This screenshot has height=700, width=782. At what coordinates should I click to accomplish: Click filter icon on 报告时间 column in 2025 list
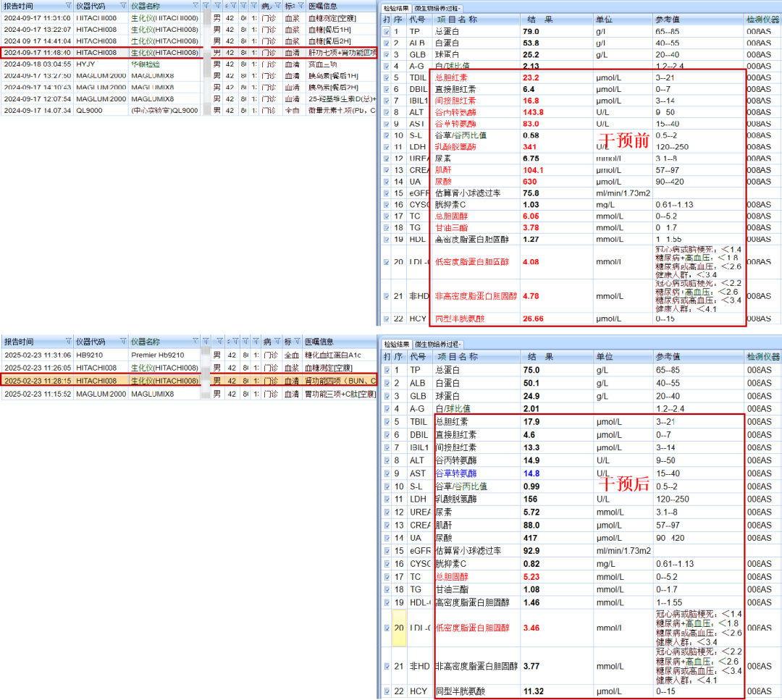coord(67,342)
